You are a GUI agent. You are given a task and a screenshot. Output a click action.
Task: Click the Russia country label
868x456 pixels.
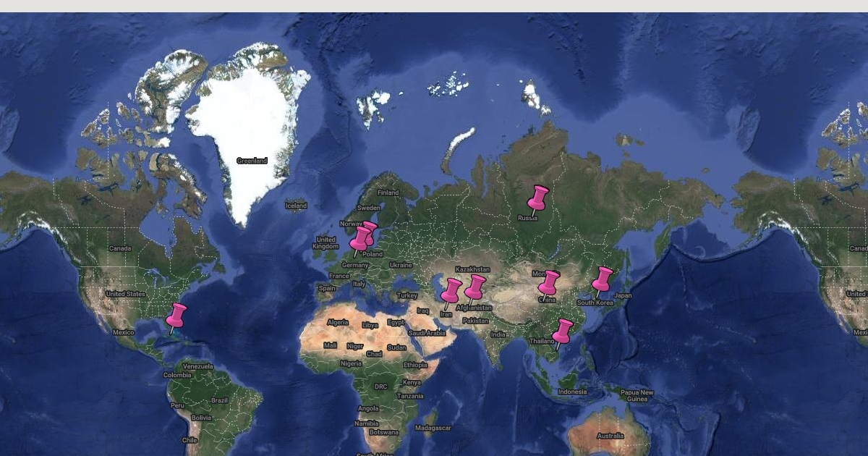528,218
